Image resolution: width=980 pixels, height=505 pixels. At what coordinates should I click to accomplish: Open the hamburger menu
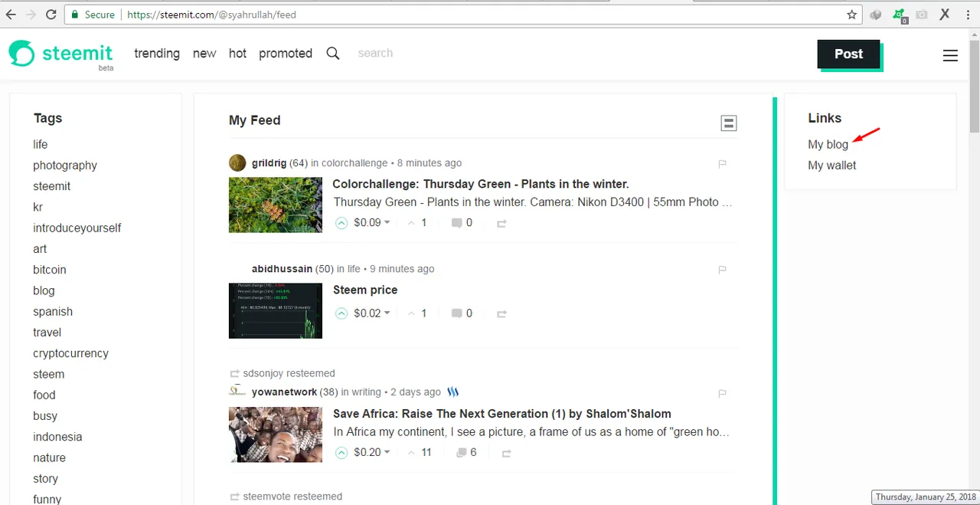tap(950, 55)
